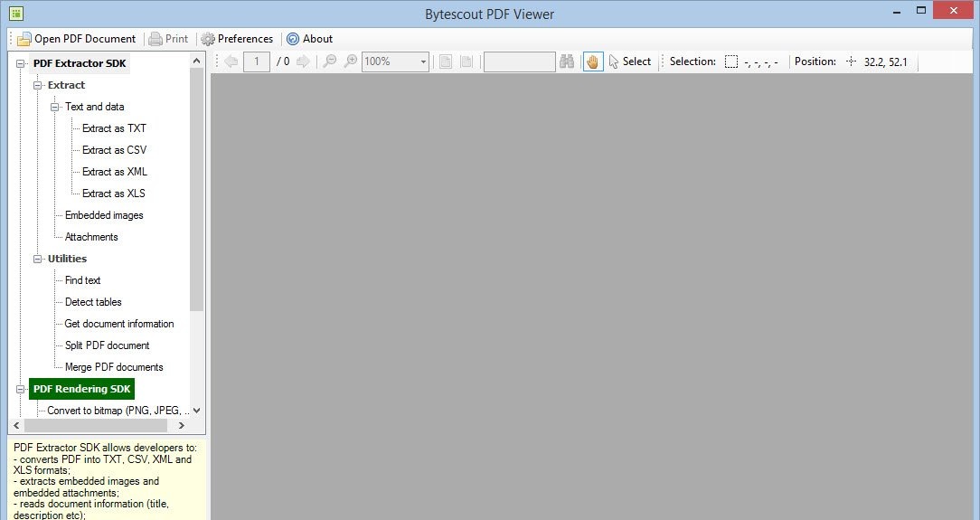Screen dimensions: 980x520
Task: Select Attachments tree item
Action: coord(91,237)
